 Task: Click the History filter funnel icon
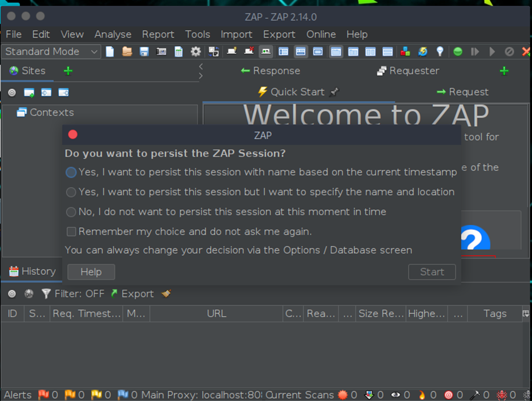click(46, 294)
